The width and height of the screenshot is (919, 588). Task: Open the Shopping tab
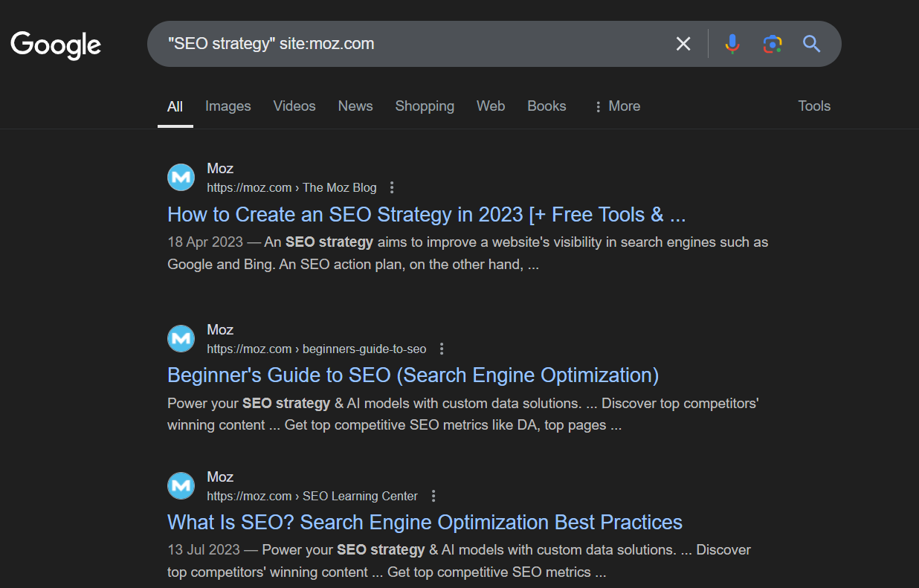click(x=425, y=106)
